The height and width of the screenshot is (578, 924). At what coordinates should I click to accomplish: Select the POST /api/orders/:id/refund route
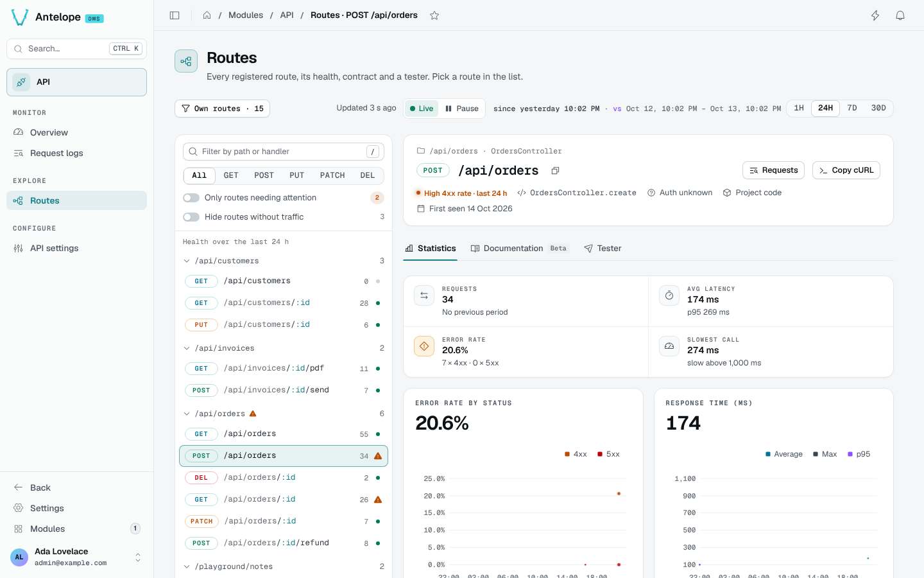click(x=284, y=543)
